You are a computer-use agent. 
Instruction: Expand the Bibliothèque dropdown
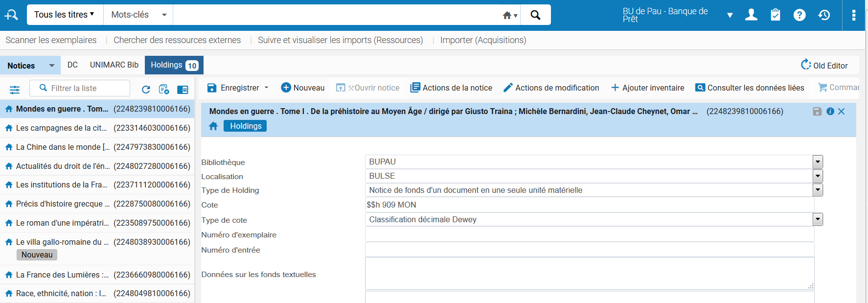click(x=818, y=162)
